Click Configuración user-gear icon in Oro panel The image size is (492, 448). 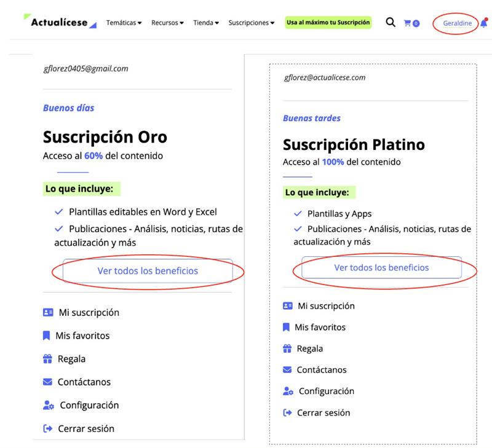pyautogui.click(x=49, y=405)
